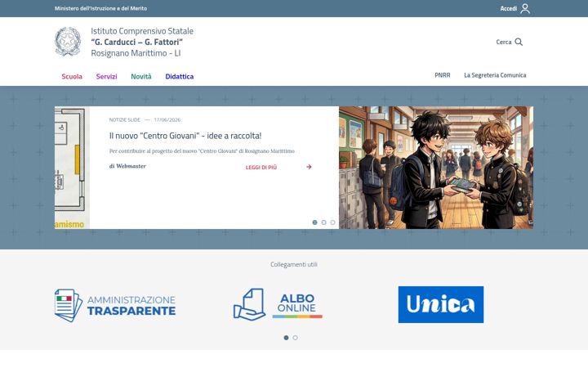The width and height of the screenshot is (588, 368).
Task: Click the Notizie Slide category label
Action: pos(124,119)
